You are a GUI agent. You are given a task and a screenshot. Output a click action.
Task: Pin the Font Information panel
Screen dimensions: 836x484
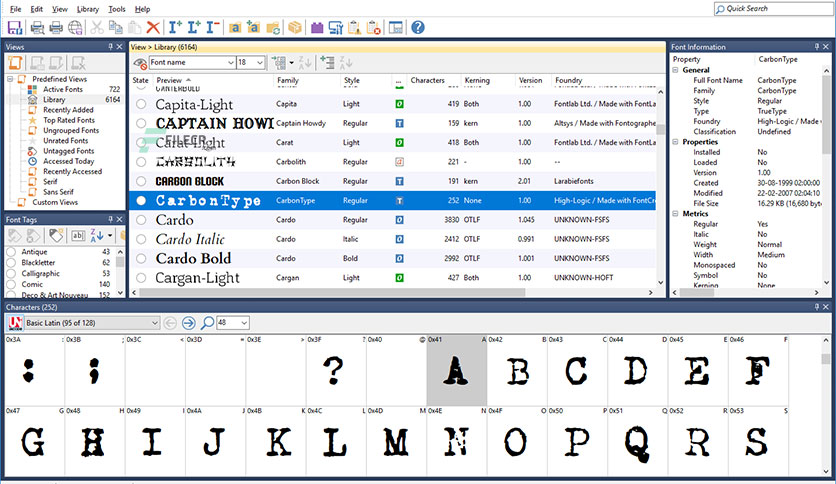[x=816, y=47]
